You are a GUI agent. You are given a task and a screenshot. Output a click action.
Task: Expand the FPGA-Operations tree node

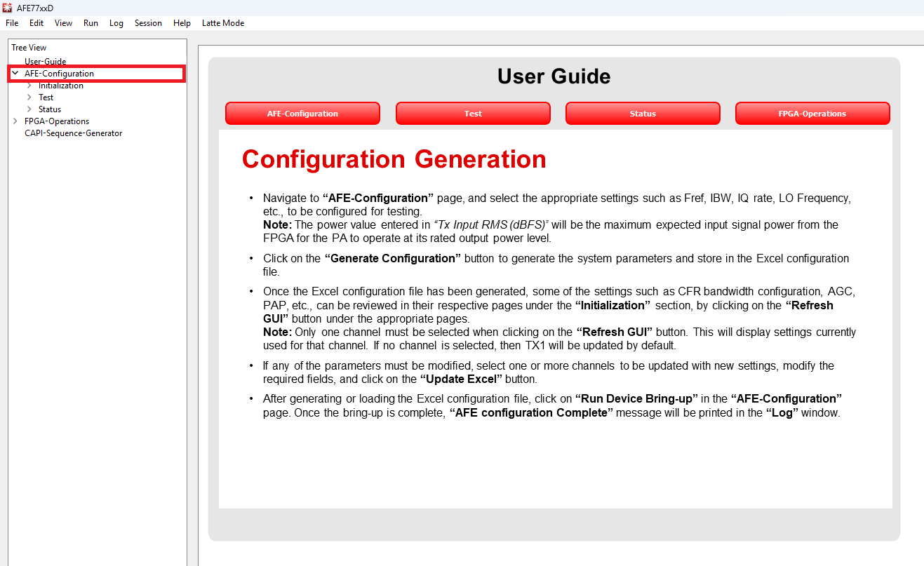click(15, 121)
